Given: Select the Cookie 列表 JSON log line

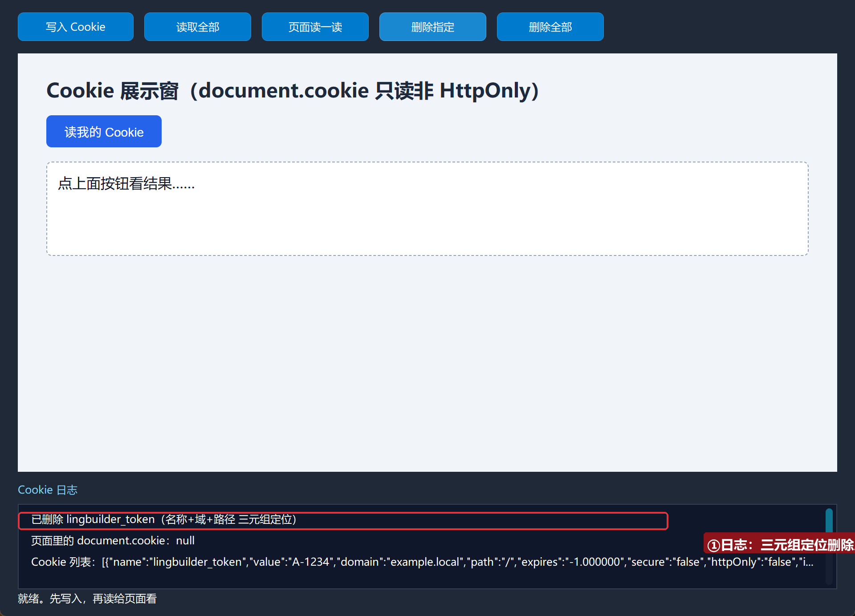Looking at the screenshot, I should pos(422,562).
